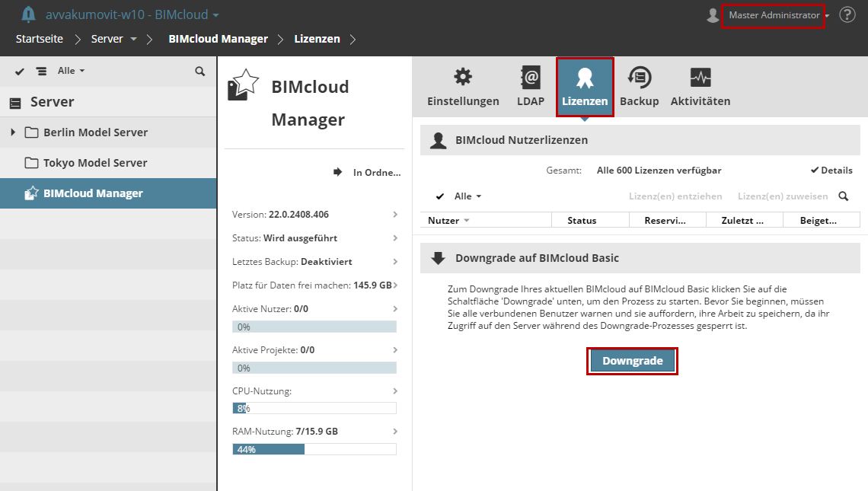Click Lizenz(en) zuweisen
This screenshot has width=868, height=491.
click(783, 196)
